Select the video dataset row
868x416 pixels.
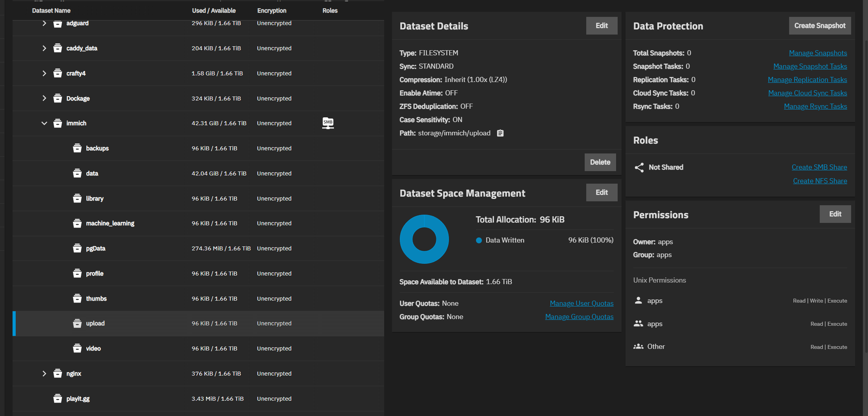pyautogui.click(x=198, y=348)
